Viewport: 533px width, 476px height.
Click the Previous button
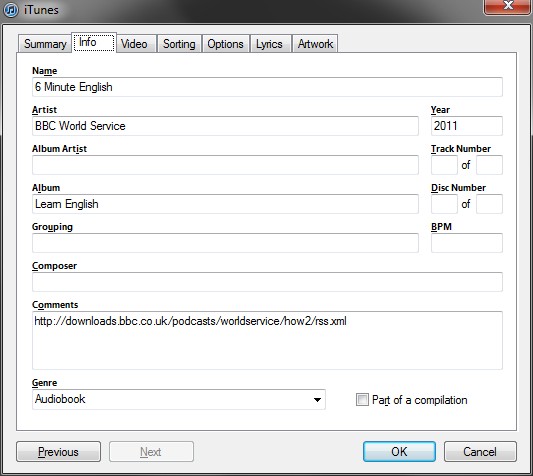pos(58,452)
